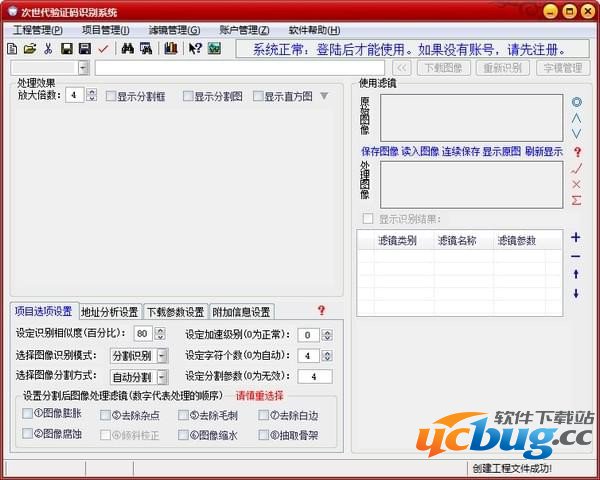Switch to 下载参数设置 tab
The width and height of the screenshot is (600, 480).
[176, 312]
